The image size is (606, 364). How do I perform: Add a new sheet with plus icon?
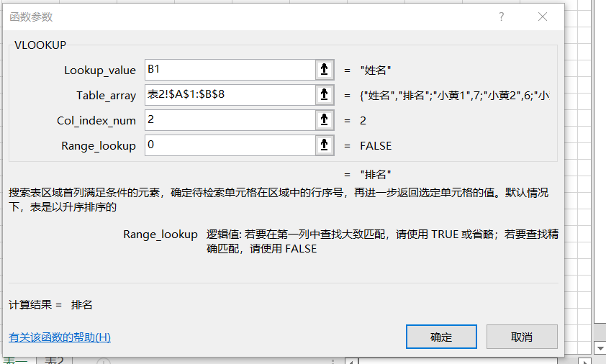point(103,362)
